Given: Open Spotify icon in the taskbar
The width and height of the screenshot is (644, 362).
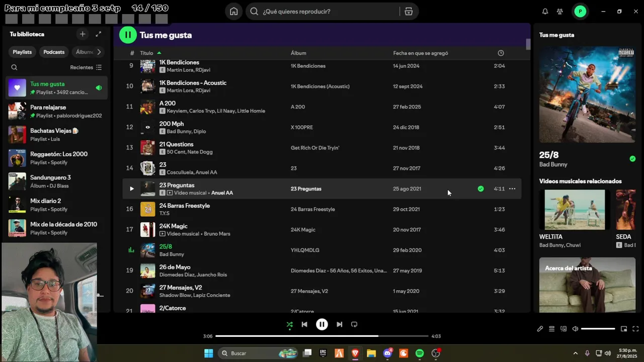Looking at the screenshot, I should coord(420,353).
